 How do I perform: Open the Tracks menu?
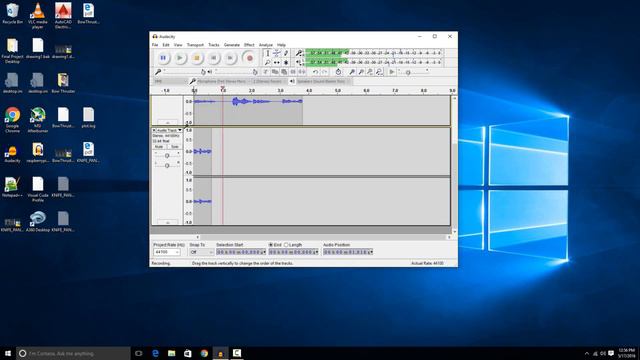tap(213, 45)
